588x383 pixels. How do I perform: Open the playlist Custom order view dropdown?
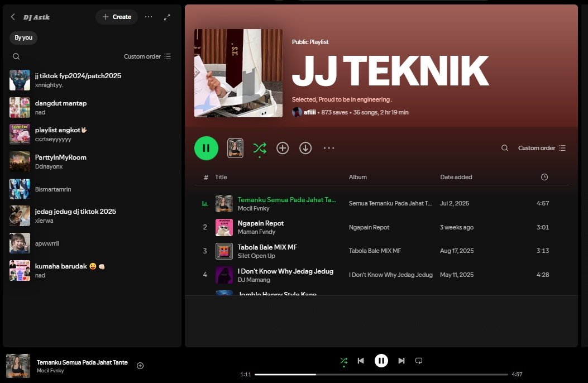(x=542, y=148)
